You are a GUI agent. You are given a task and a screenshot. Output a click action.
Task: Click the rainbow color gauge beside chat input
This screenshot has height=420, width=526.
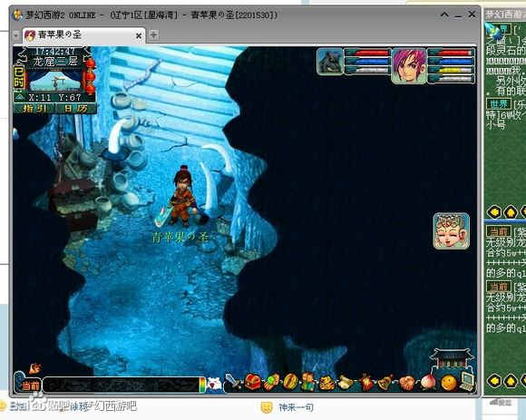tap(202, 385)
